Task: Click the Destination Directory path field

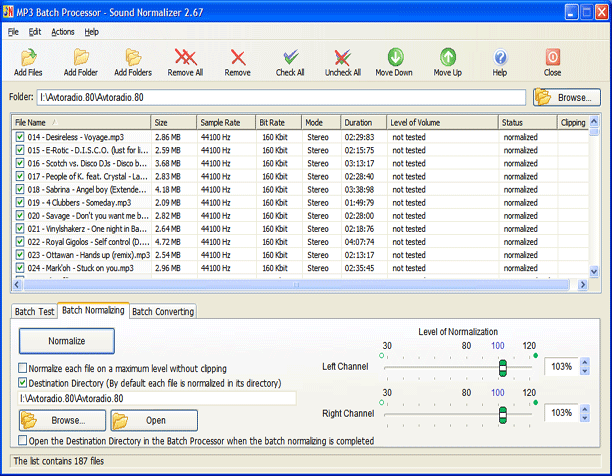Action: coord(157,398)
